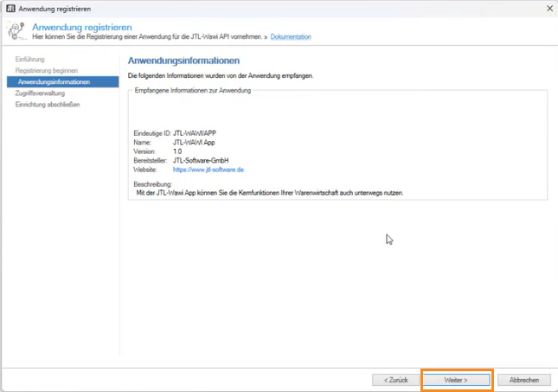Viewport: 558px width, 392px height.
Task: Click the Anwendung registrieren header title
Action: (x=81, y=28)
